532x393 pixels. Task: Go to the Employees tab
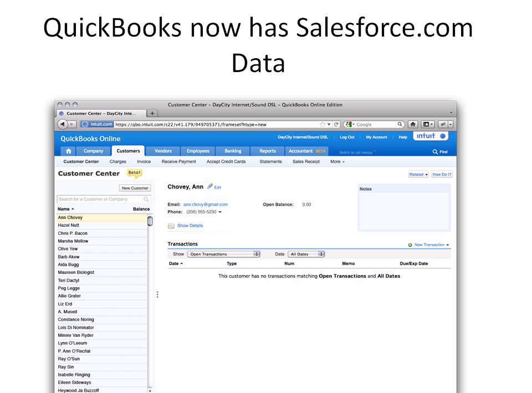198,151
